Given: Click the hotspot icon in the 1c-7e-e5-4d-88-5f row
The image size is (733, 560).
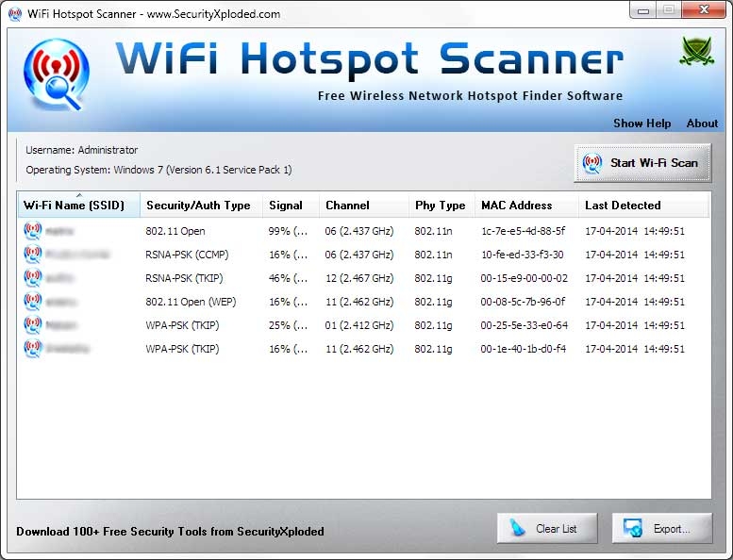Looking at the screenshot, I should tap(33, 231).
